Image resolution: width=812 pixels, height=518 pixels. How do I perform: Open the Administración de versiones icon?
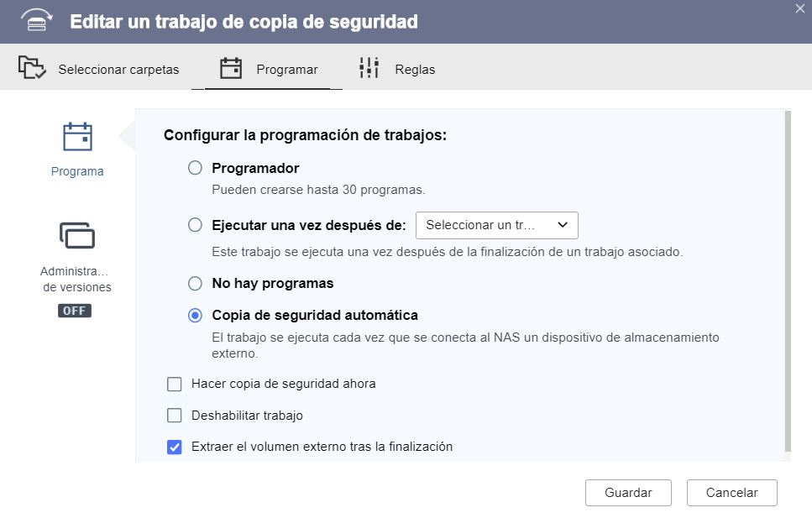click(77, 236)
